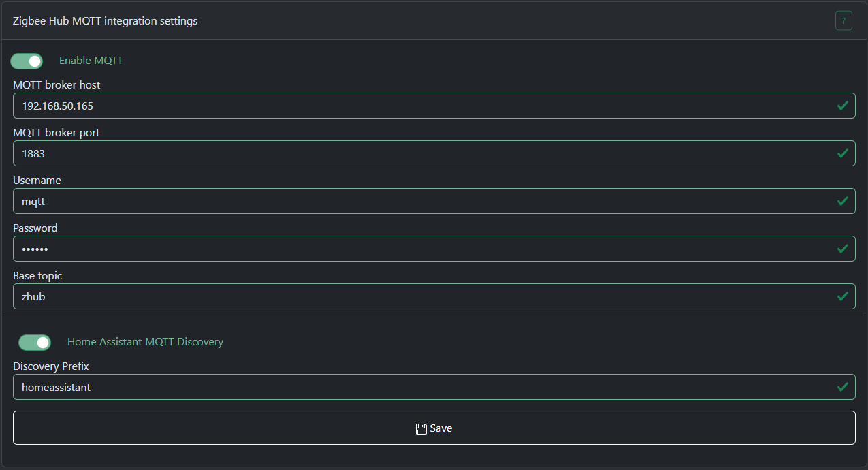The image size is (868, 470).
Task: Click the checkmark icon in Username field
Action: click(x=842, y=201)
